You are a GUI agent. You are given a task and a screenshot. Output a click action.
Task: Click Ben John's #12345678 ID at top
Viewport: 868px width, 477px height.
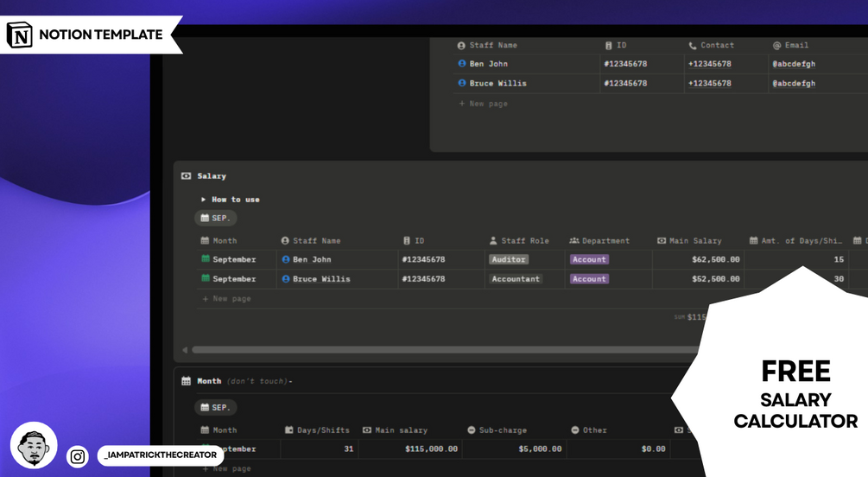pos(625,64)
